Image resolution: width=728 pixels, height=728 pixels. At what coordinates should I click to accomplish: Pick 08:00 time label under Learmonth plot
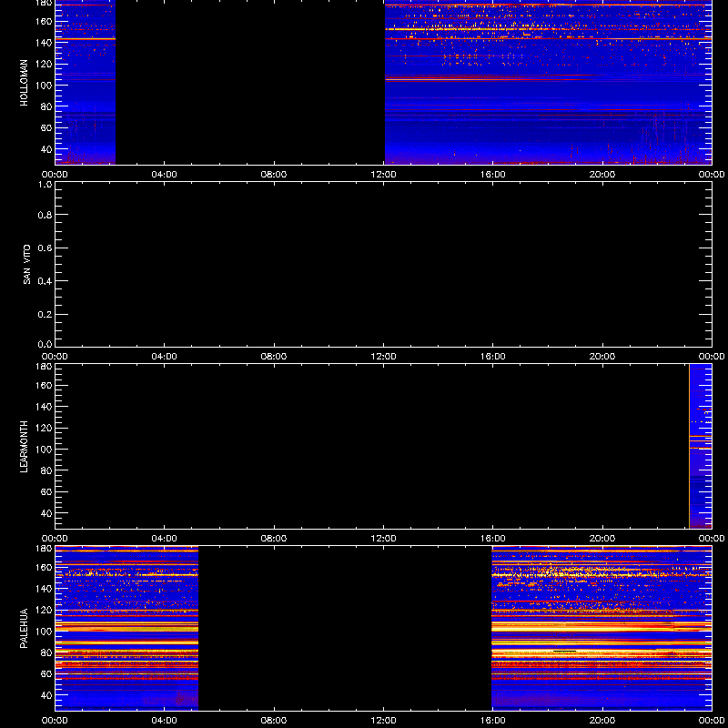pos(274,539)
